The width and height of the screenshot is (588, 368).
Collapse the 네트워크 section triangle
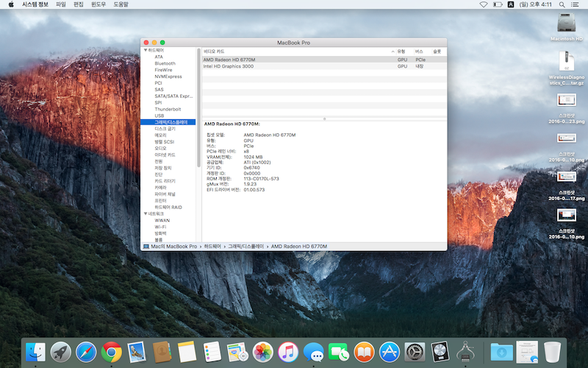coord(145,213)
